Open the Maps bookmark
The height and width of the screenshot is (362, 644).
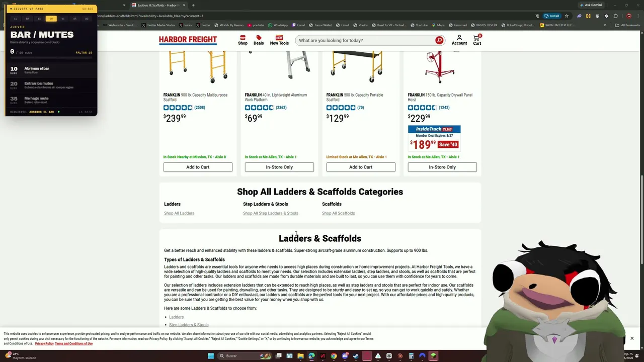pos(438,25)
